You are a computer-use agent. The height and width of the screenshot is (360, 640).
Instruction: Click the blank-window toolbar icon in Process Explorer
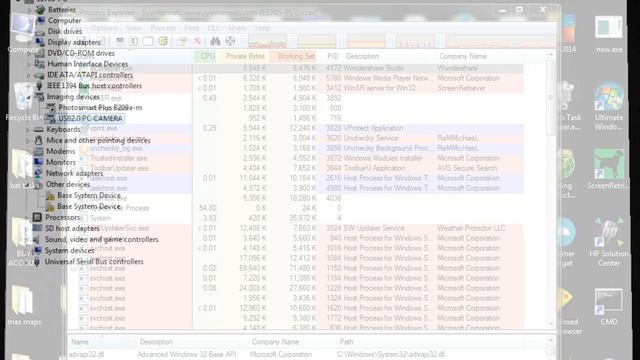point(148,41)
